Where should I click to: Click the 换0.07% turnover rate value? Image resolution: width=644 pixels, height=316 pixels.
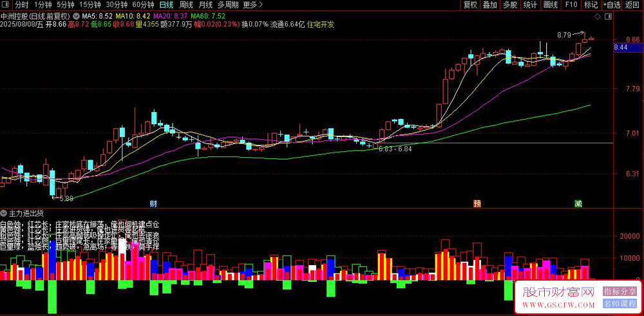pos(254,24)
